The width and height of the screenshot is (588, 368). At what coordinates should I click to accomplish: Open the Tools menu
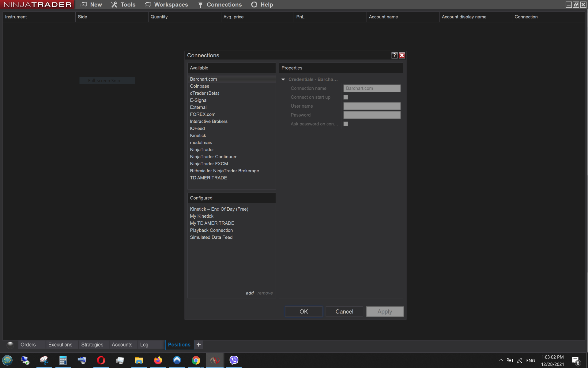click(123, 5)
